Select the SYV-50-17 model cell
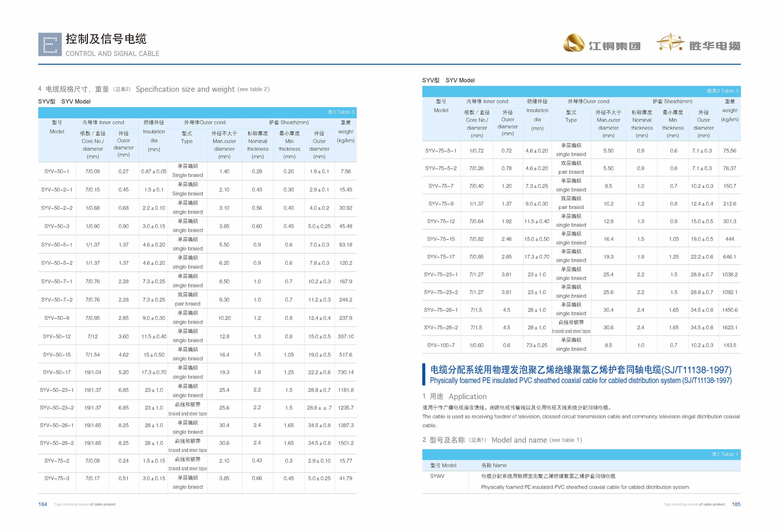The image size is (779, 532). click(x=57, y=372)
